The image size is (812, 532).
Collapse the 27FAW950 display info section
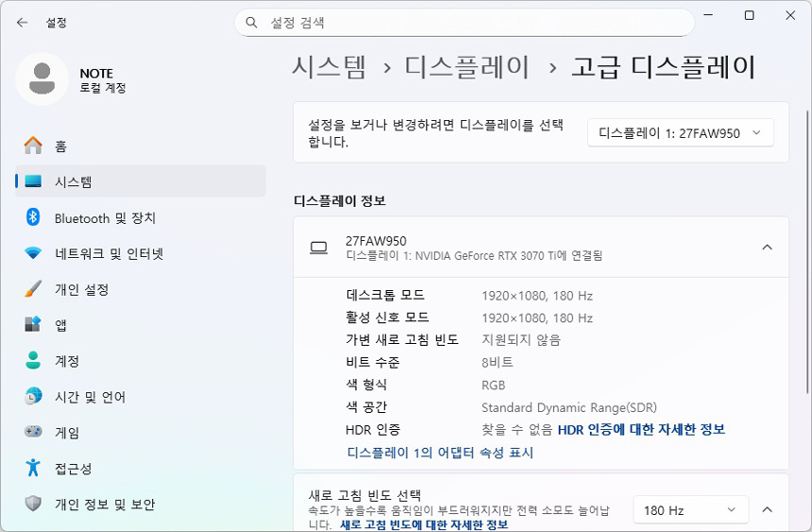pyautogui.click(x=767, y=248)
